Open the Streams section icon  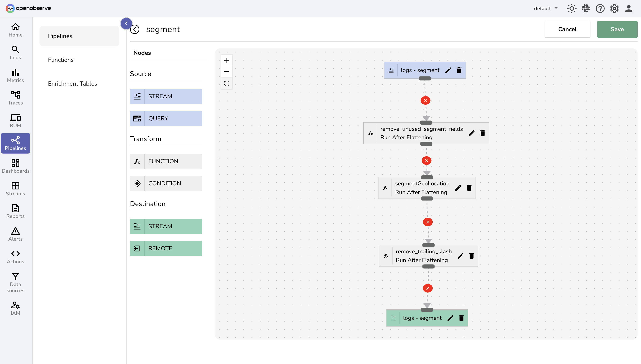click(x=15, y=188)
